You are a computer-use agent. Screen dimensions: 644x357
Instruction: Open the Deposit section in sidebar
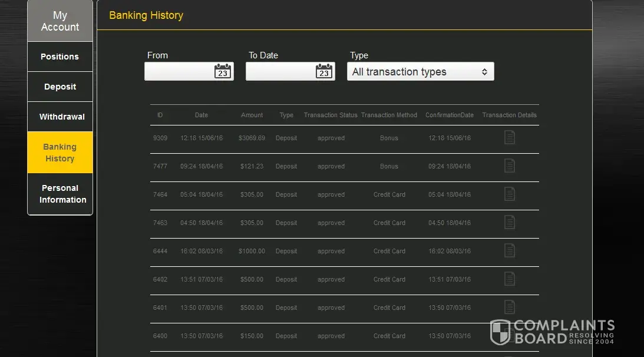[60, 87]
